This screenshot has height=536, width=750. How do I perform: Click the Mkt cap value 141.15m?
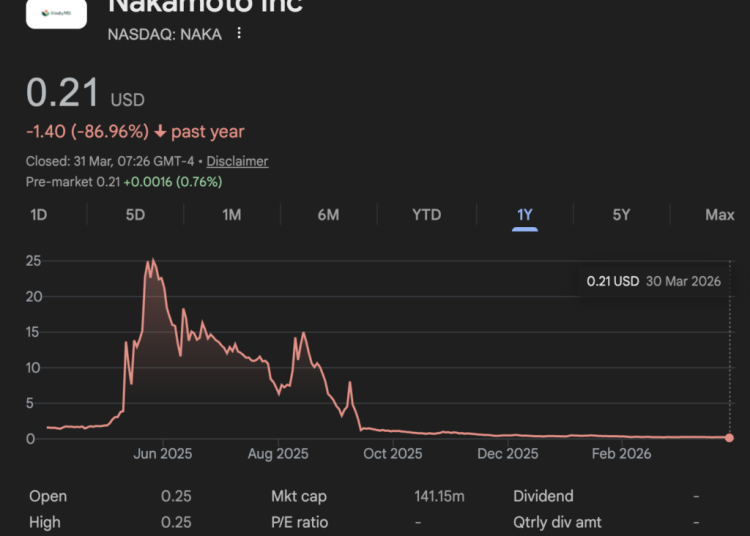(x=440, y=497)
